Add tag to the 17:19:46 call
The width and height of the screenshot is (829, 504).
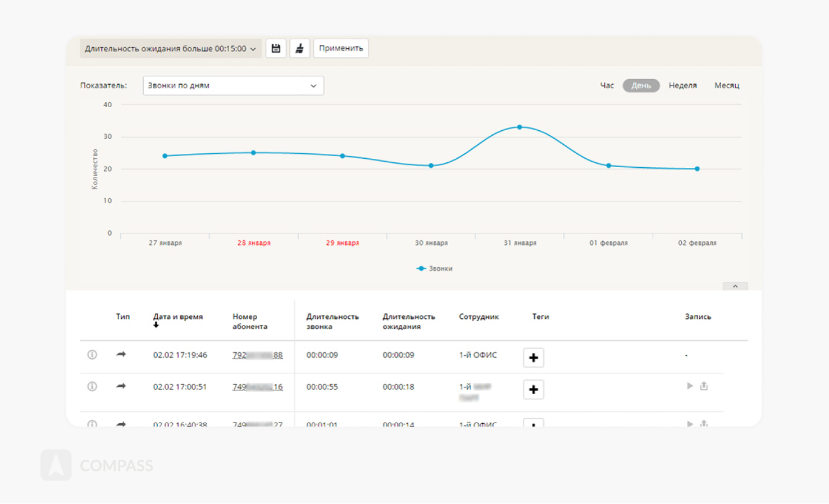(533, 358)
